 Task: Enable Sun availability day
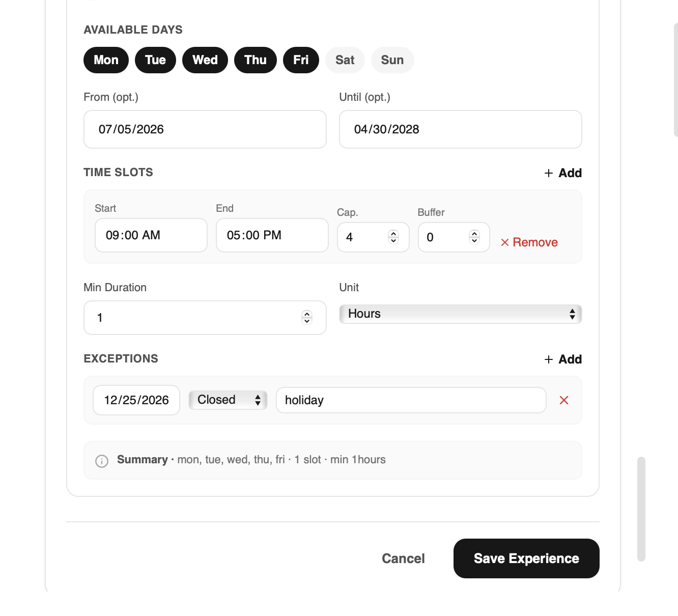[392, 60]
